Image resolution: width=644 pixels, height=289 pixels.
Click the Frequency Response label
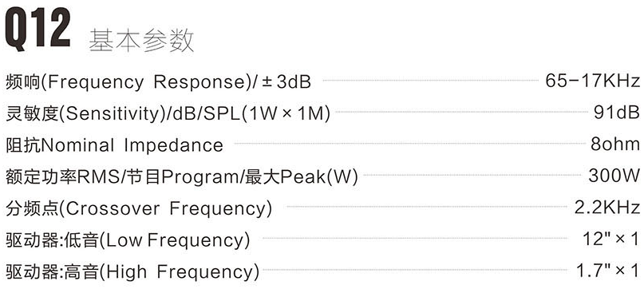coord(158,83)
